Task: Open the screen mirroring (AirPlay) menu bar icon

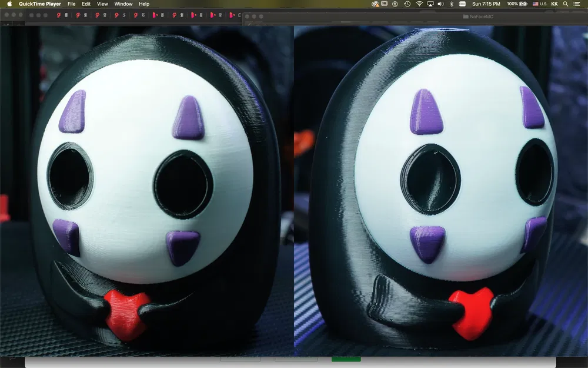Action: click(430, 4)
